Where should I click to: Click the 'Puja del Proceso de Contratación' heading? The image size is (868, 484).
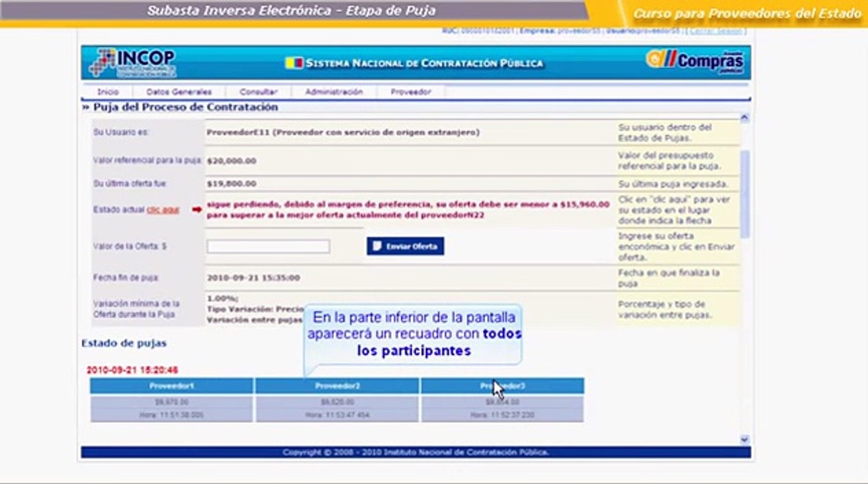(x=185, y=107)
